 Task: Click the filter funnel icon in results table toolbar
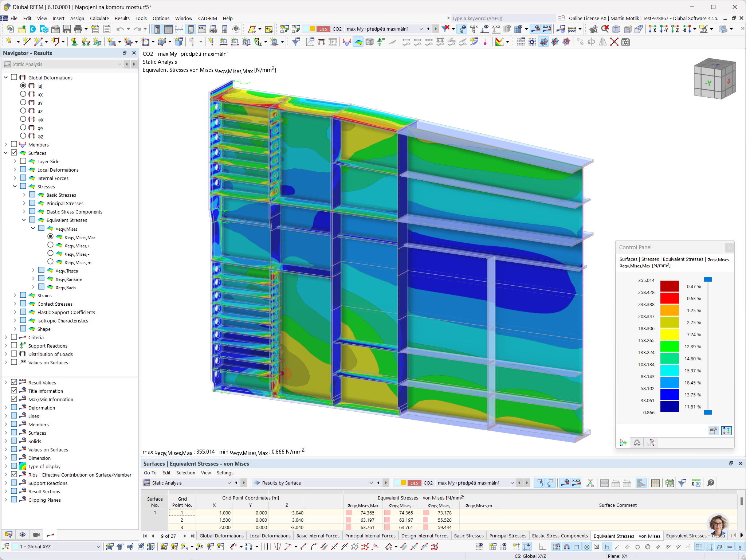point(682,483)
